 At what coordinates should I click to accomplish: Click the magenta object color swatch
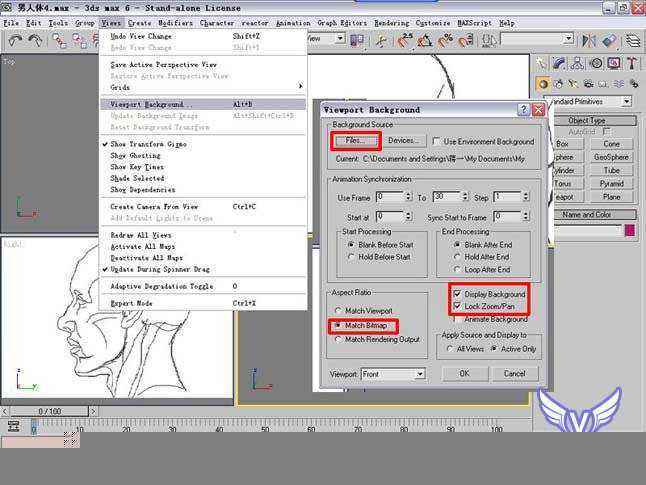click(630, 230)
